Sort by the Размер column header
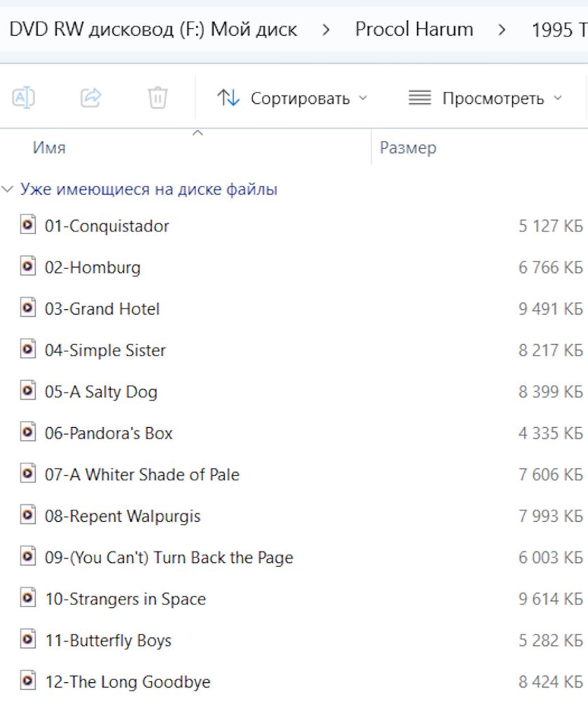The width and height of the screenshot is (588, 718). click(x=408, y=148)
